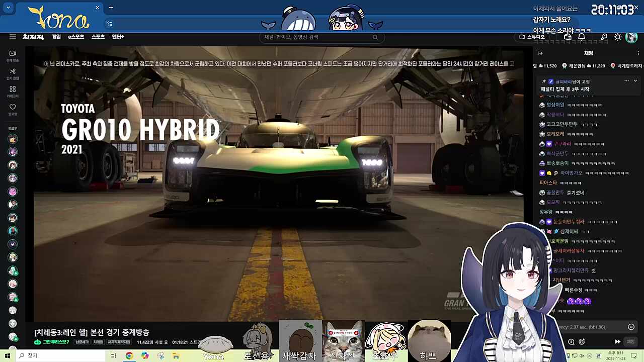Open the 카테고리 grid icon in sidebar
The image size is (644, 362).
pyautogui.click(x=13, y=89)
